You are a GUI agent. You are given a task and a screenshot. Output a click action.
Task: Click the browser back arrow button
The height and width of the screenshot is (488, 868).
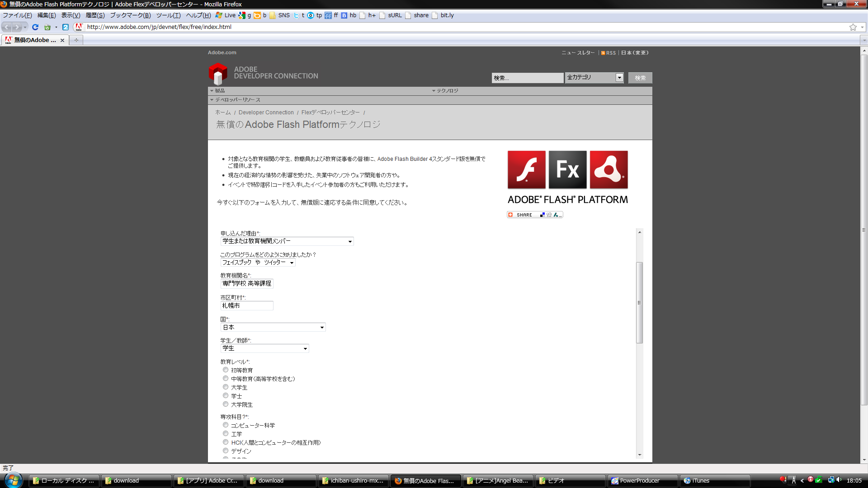[x=7, y=27]
